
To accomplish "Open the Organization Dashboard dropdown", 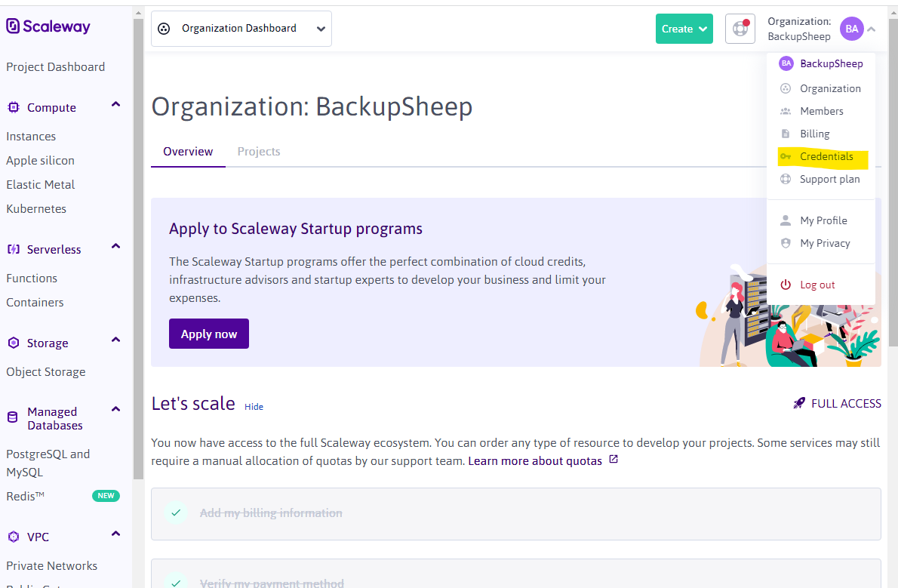I will pyautogui.click(x=241, y=29).
